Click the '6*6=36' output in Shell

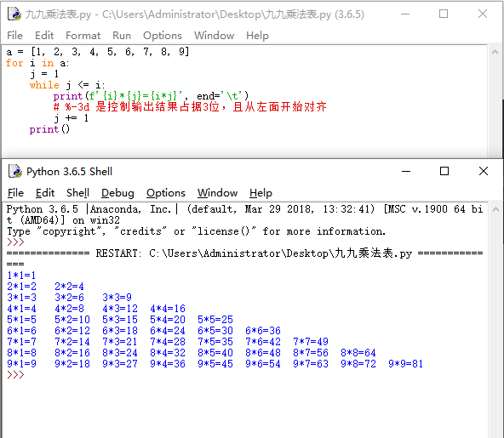point(263,331)
